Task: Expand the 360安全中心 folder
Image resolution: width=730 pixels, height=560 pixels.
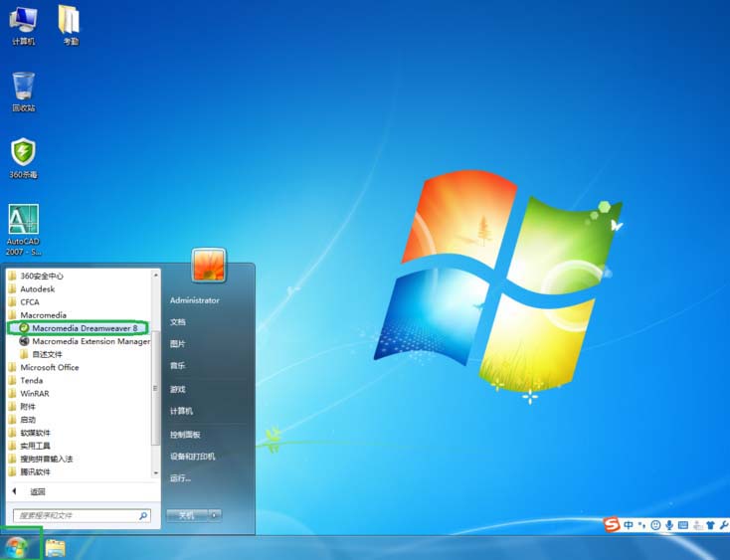Action: [36, 277]
